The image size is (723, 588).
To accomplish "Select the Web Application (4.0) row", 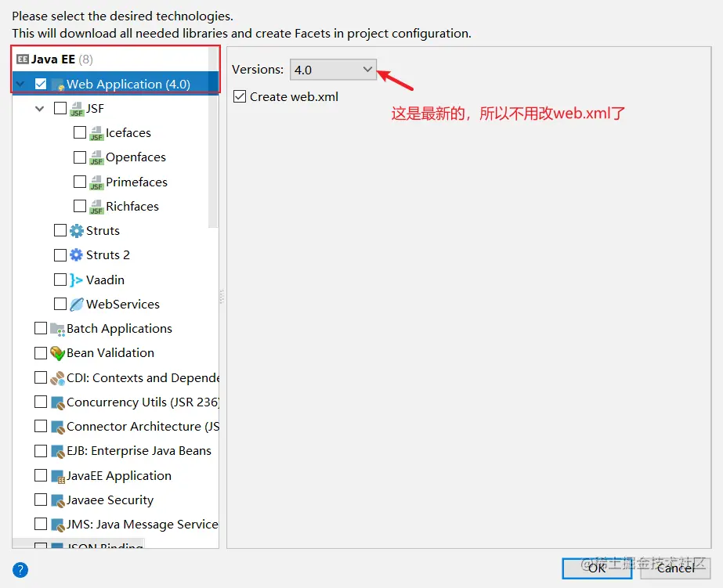I will (115, 84).
